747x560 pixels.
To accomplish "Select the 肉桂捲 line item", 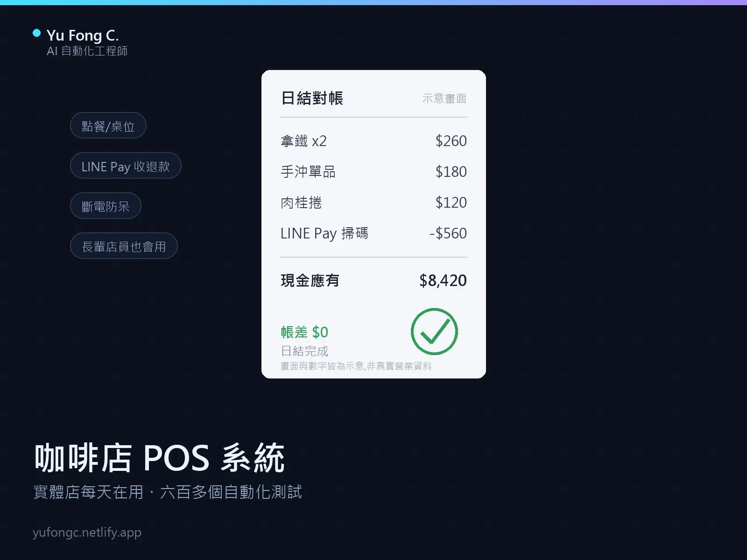I will pyautogui.click(x=373, y=203).
